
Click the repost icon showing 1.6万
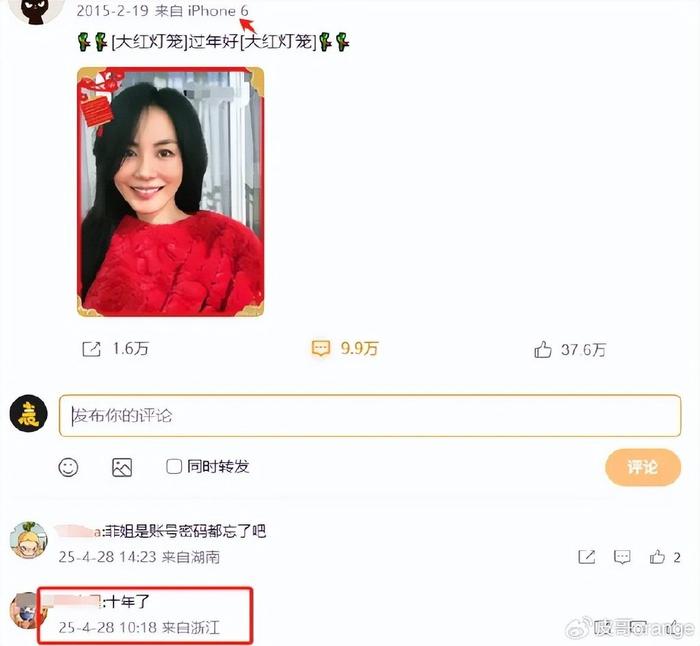[x=92, y=349]
